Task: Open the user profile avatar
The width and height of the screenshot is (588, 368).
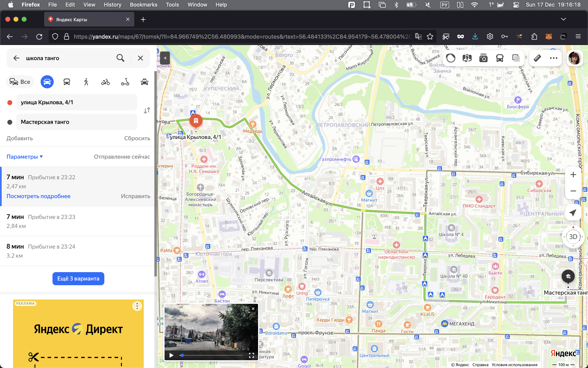Action: click(575, 58)
